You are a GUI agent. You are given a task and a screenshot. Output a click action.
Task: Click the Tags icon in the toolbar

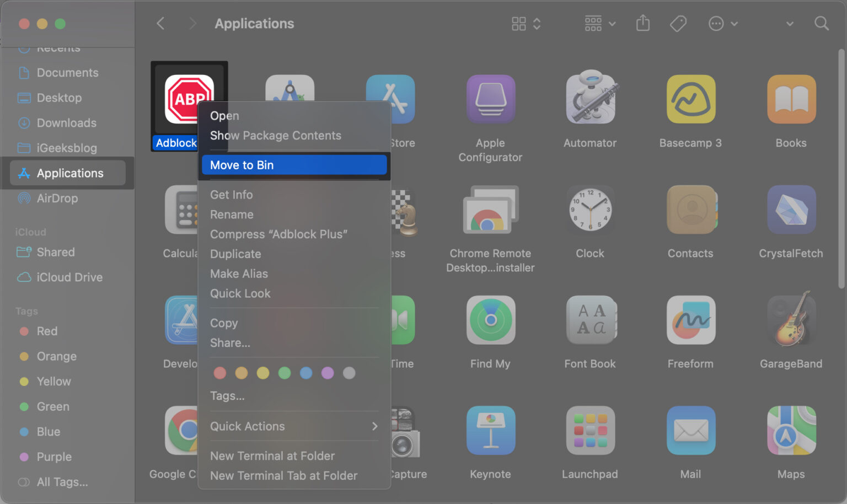pos(678,23)
